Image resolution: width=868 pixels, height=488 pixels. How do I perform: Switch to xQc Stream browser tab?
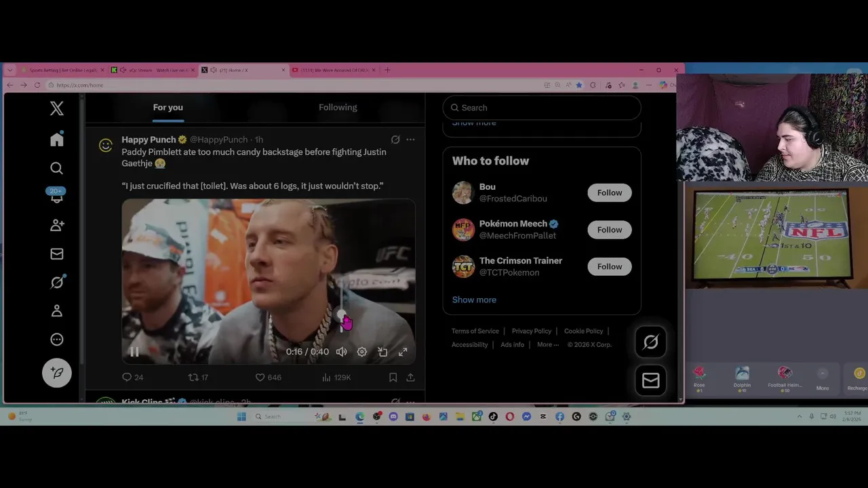(x=153, y=70)
